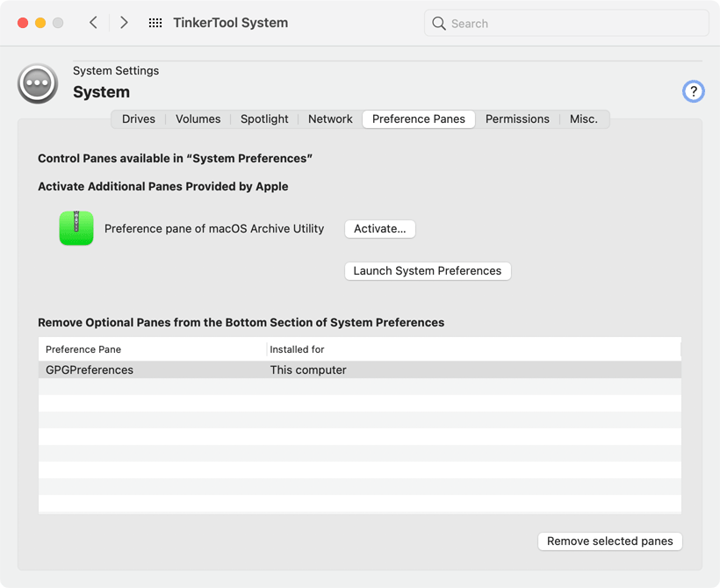The height and width of the screenshot is (588, 720).
Task: Click the green Archive Utility icon
Action: [76, 228]
